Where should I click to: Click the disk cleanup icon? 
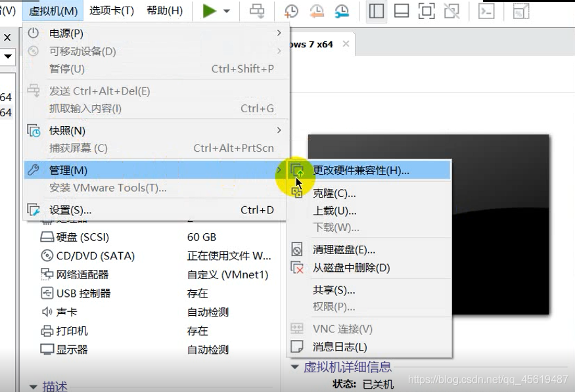point(296,250)
